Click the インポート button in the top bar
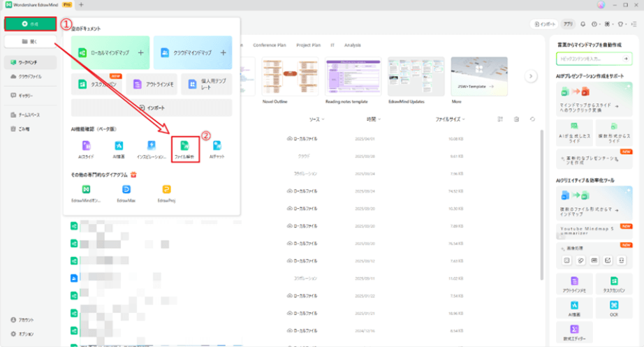Screen dimensions: 644x347 pos(545,24)
